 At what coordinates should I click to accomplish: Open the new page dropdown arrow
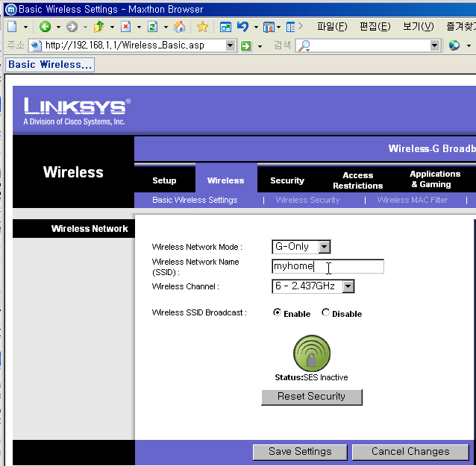pyautogui.click(x=26, y=28)
